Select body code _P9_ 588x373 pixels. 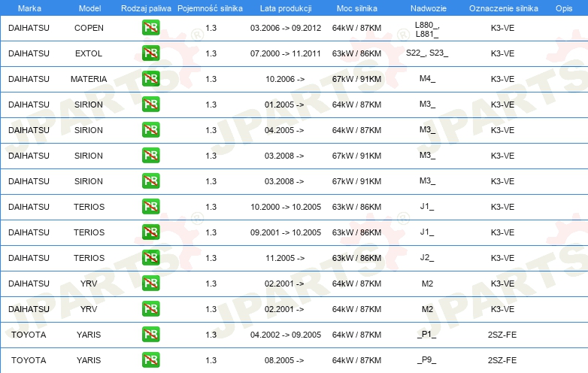click(427, 359)
